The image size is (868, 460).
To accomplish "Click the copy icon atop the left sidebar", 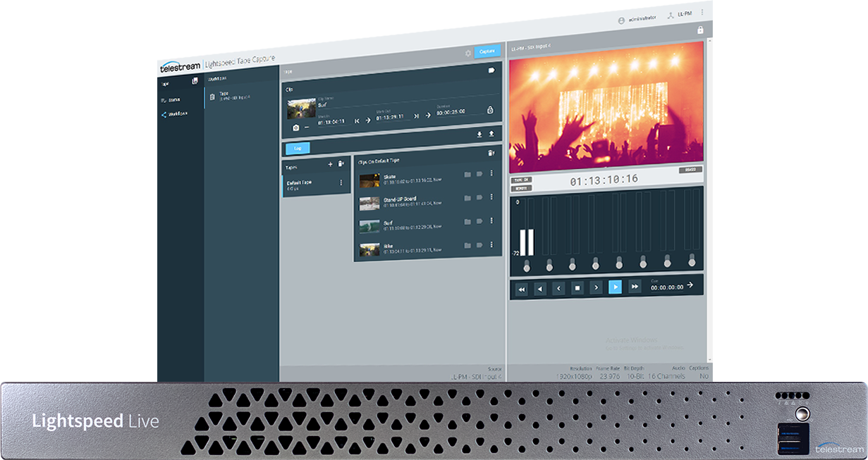I will click(x=195, y=81).
